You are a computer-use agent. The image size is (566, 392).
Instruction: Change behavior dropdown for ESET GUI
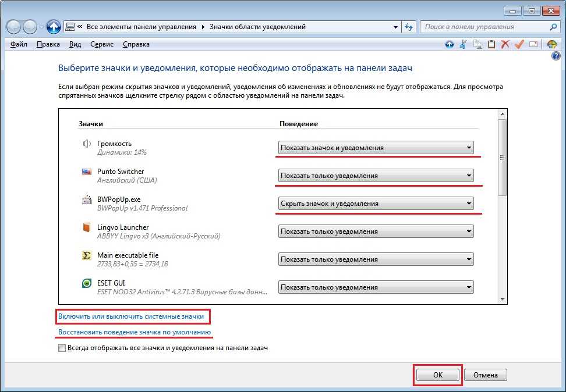click(376, 287)
